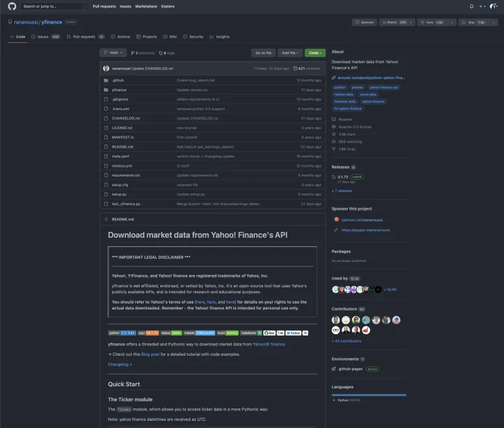
Task: Click the Go to file button
Action: point(263,53)
